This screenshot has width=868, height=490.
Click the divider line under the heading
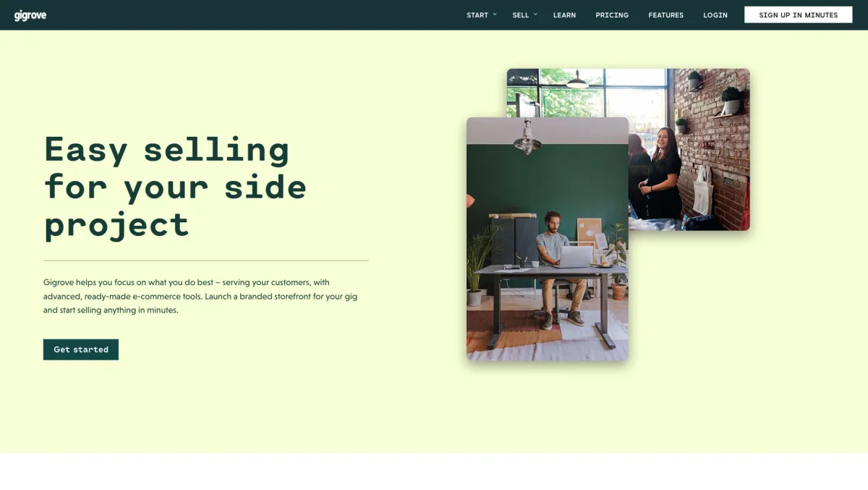(x=206, y=260)
